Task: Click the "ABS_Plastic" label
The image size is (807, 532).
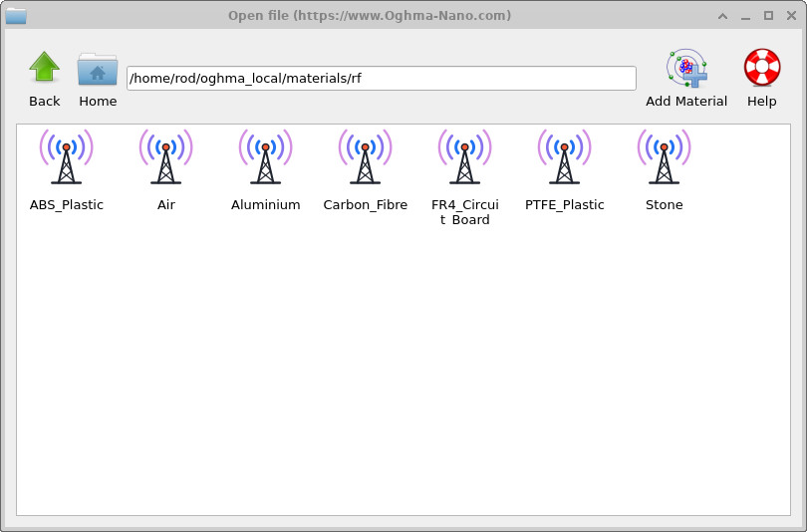Action: [67, 205]
